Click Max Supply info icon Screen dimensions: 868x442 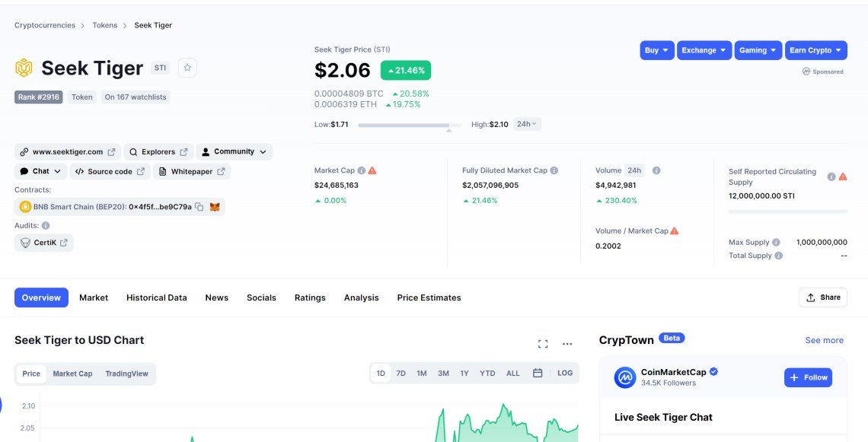(776, 242)
